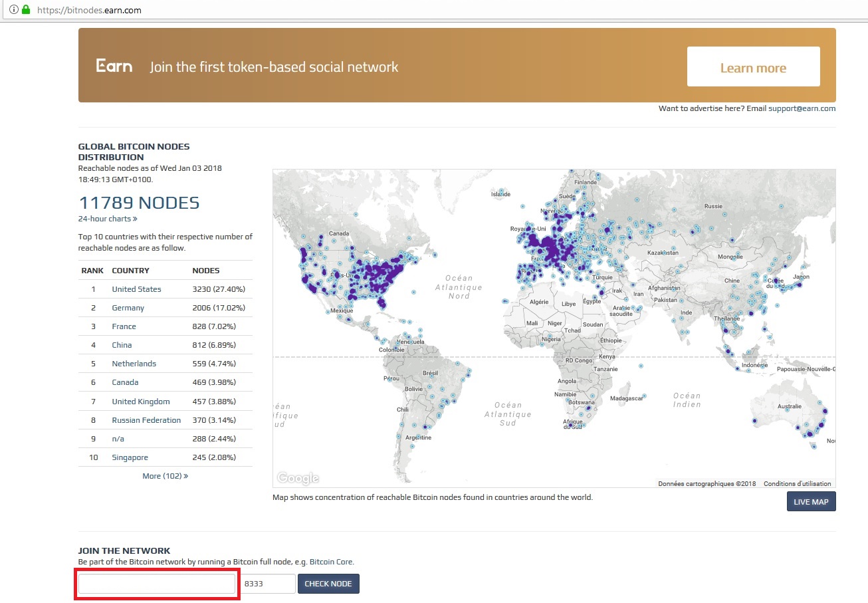Expand the 24-hour charts link
868x603 pixels.
108,219
